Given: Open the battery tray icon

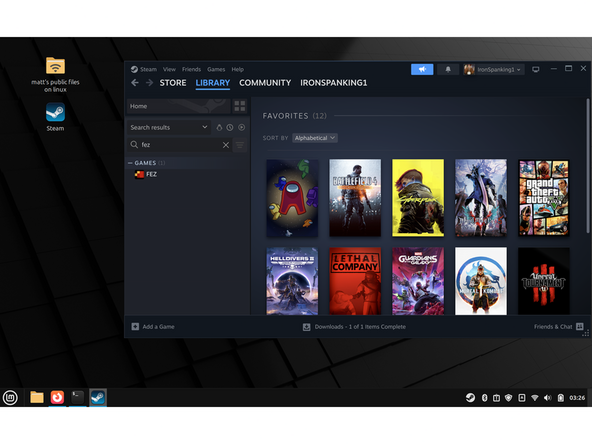Looking at the screenshot, I should [x=561, y=398].
